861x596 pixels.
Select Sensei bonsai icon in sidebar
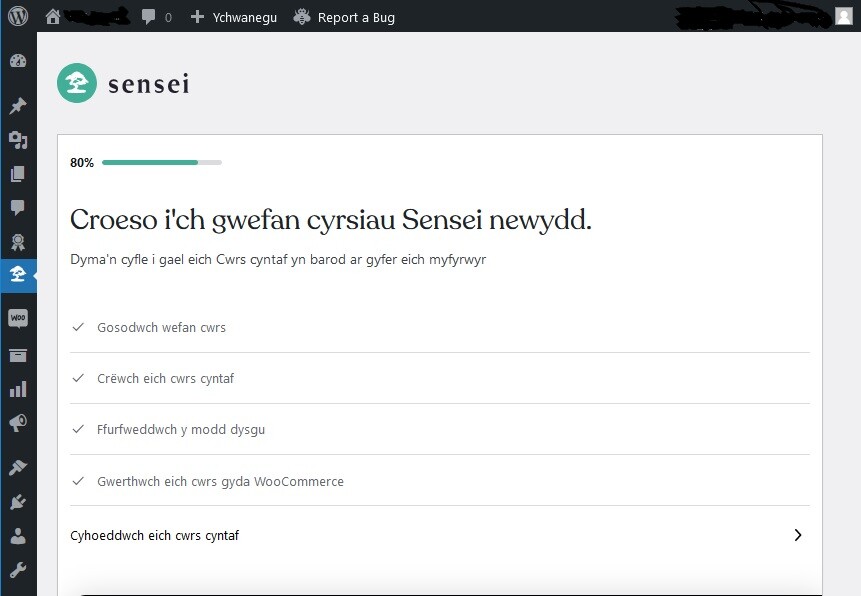18,275
